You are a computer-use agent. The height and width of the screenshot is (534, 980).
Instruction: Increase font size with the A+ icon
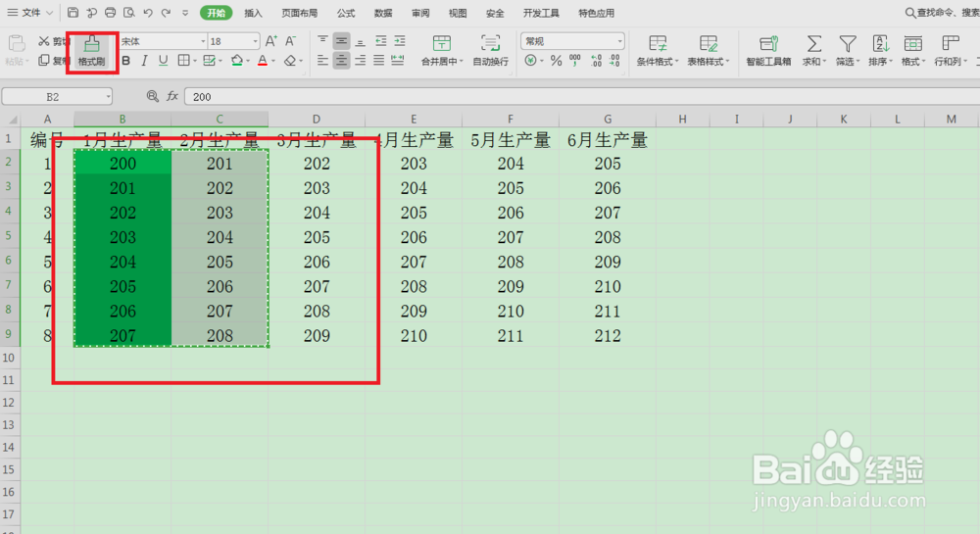[271, 41]
